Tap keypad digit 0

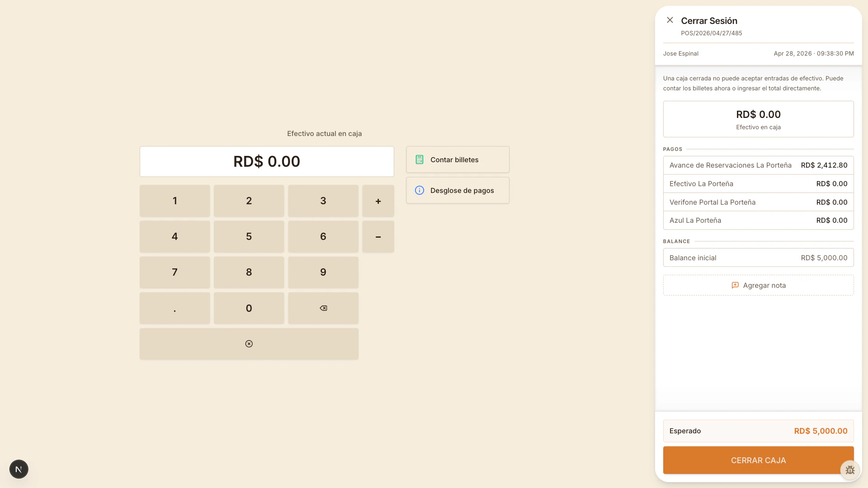point(249,308)
